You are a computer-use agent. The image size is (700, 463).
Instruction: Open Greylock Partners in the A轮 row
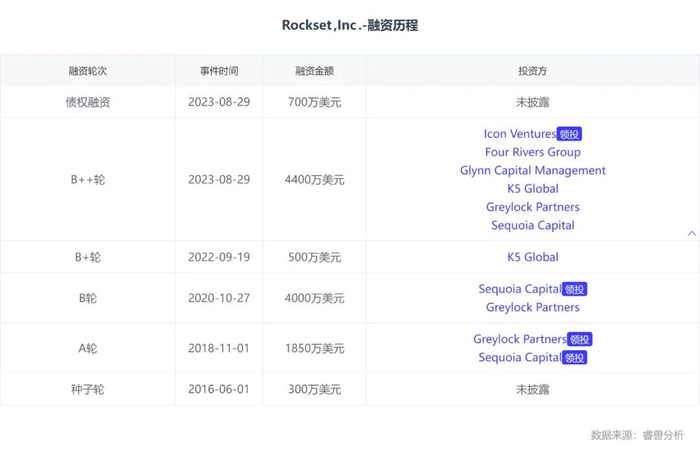(x=519, y=339)
